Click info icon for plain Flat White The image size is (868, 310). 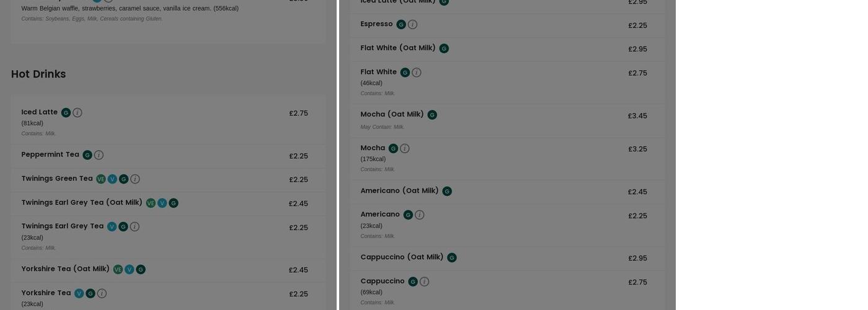tap(417, 73)
